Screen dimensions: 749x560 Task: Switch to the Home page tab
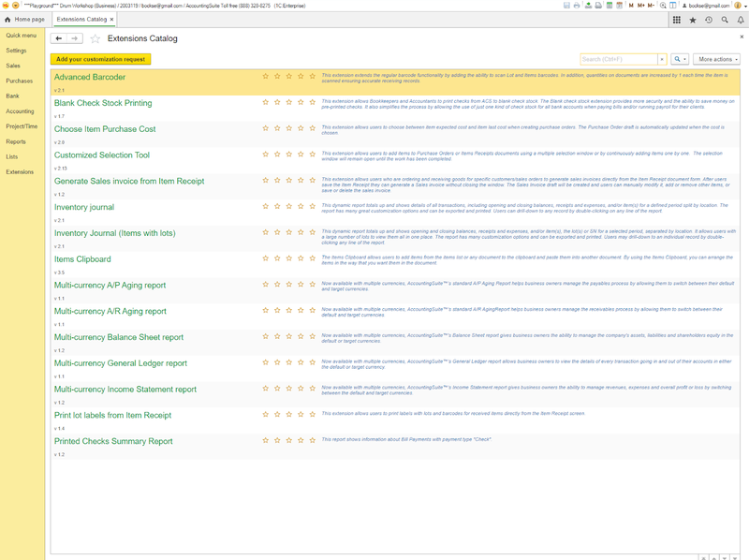pyautogui.click(x=25, y=20)
